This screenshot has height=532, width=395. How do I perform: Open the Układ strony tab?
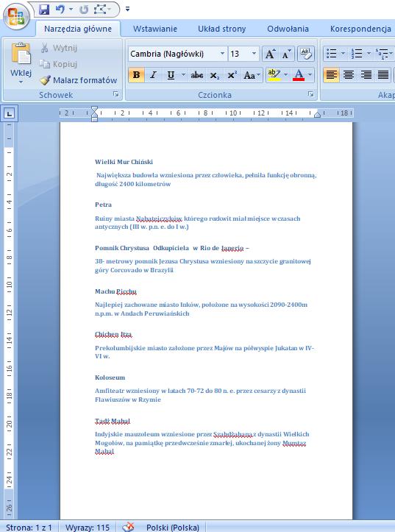[221, 29]
